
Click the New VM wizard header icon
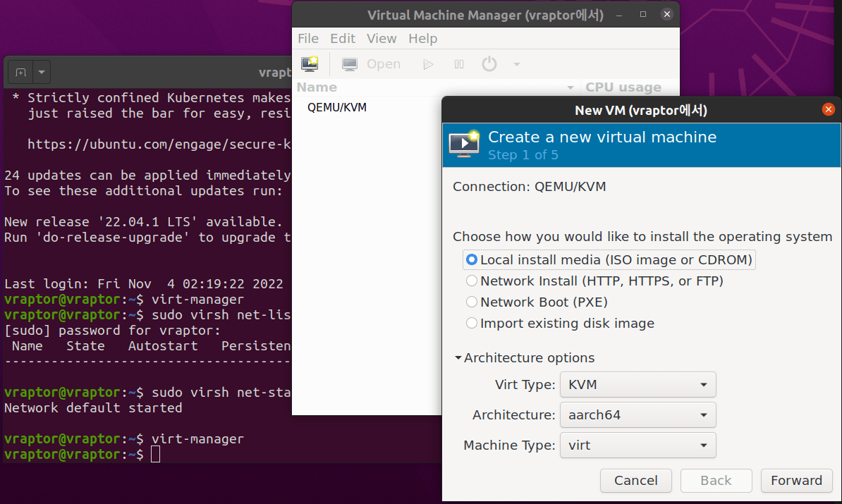point(465,144)
